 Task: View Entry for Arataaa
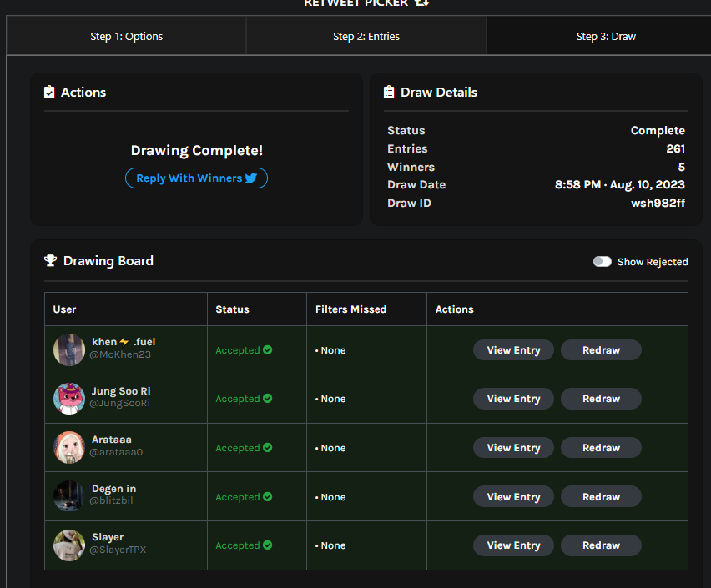click(513, 447)
